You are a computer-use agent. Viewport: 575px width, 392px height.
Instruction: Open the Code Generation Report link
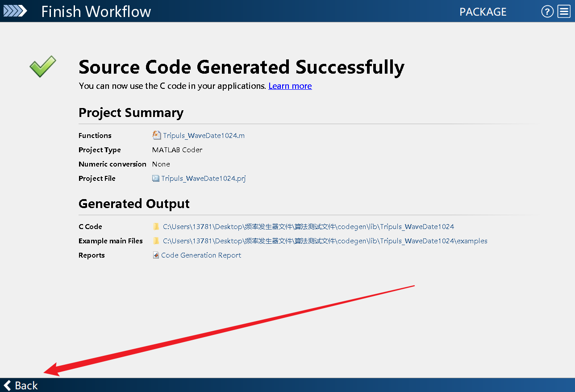[201, 255]
